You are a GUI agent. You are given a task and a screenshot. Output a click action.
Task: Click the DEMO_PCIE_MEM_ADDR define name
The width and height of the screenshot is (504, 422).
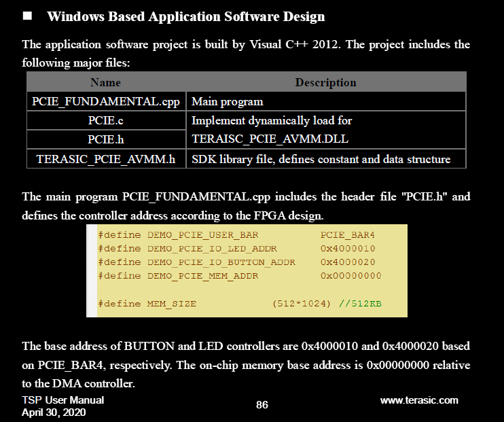coord(203,276)
